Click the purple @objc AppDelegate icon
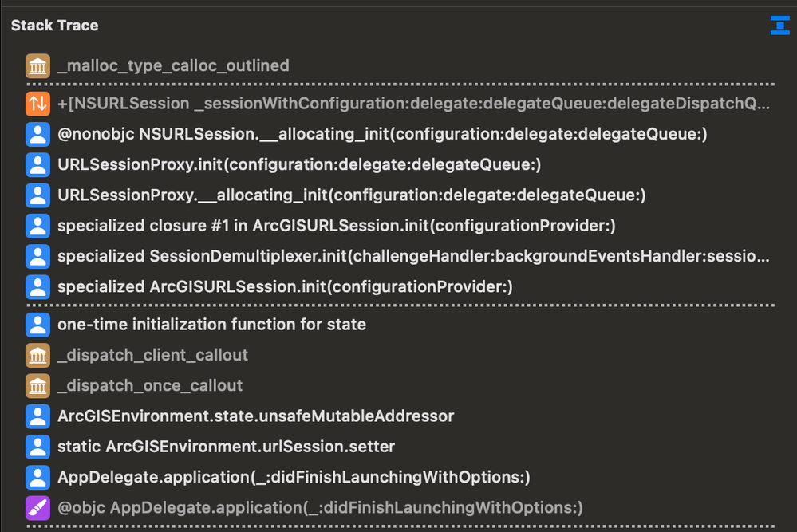 tap(37, 507)
